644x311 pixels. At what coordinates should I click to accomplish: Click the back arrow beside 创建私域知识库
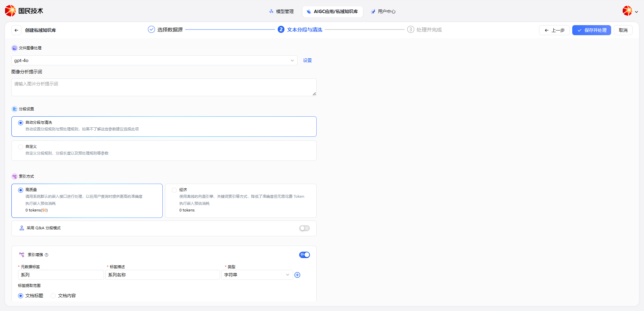[16, 30]
